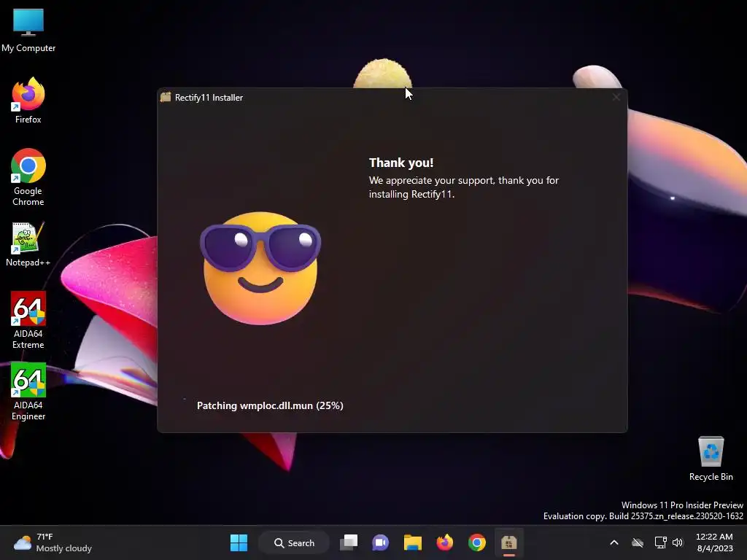This screenshot has height=560, width=747.
Task: Select the Google Chrome desktop shortcut
Action: 28,177
